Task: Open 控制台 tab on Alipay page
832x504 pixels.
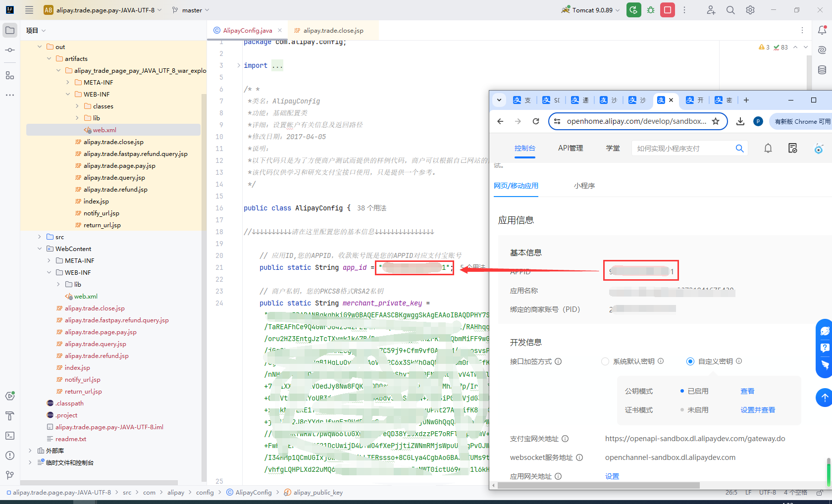Action: tap(524, 148)
